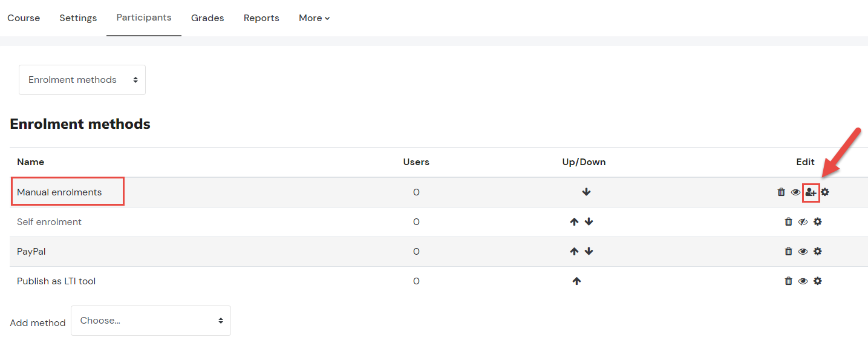Move Publish as LTI tool up

[x=576, y=281]
